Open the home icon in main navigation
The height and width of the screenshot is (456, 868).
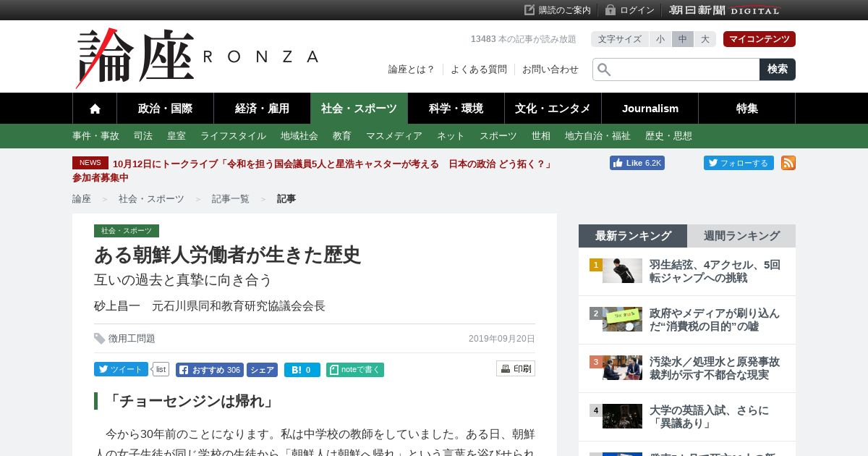95,109
